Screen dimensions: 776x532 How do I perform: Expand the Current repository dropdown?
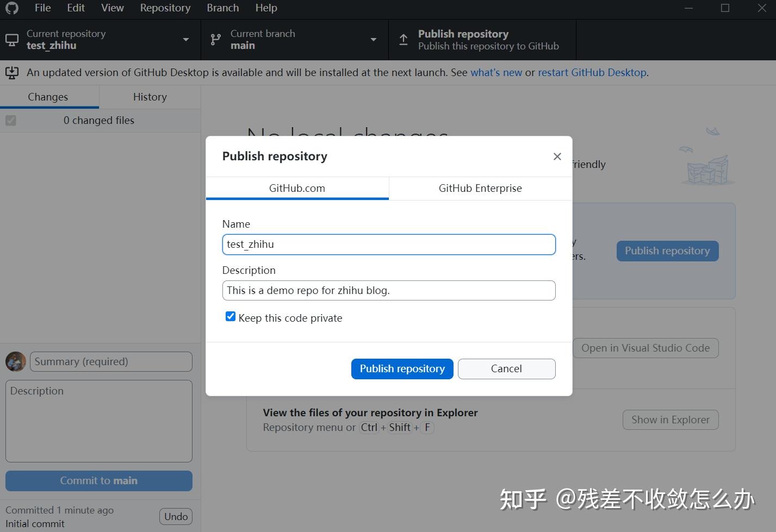(185, 39)
